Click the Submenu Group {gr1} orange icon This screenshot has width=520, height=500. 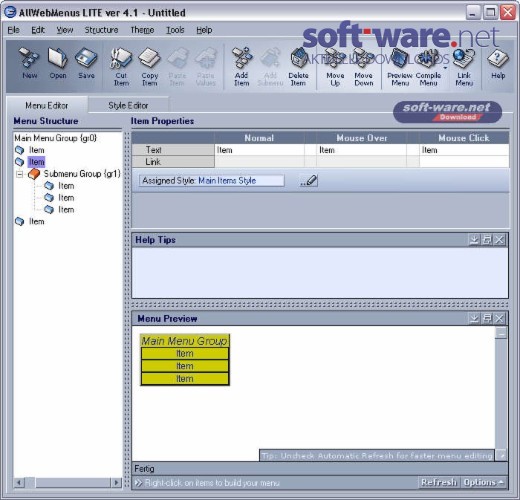[34, 174]
